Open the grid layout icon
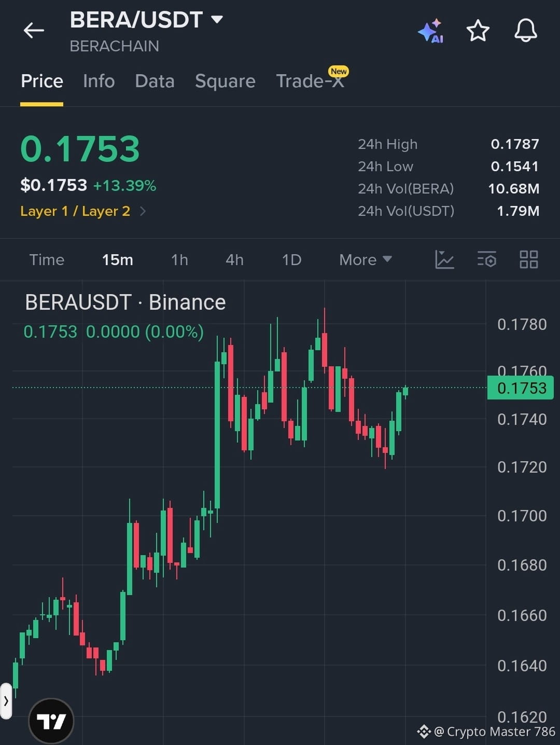The height and width of the screenshot is (745, 560). click(x=528, y=259)
